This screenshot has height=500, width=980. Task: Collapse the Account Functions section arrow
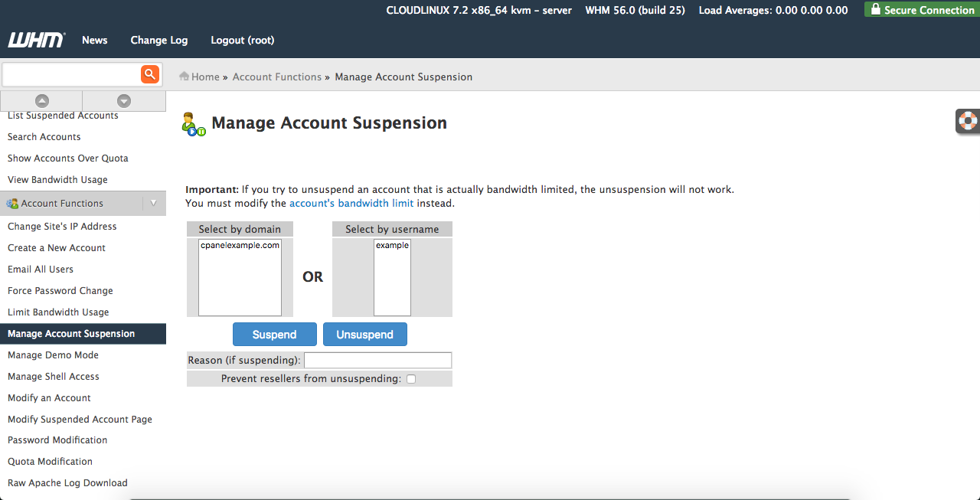coord(154,203)
